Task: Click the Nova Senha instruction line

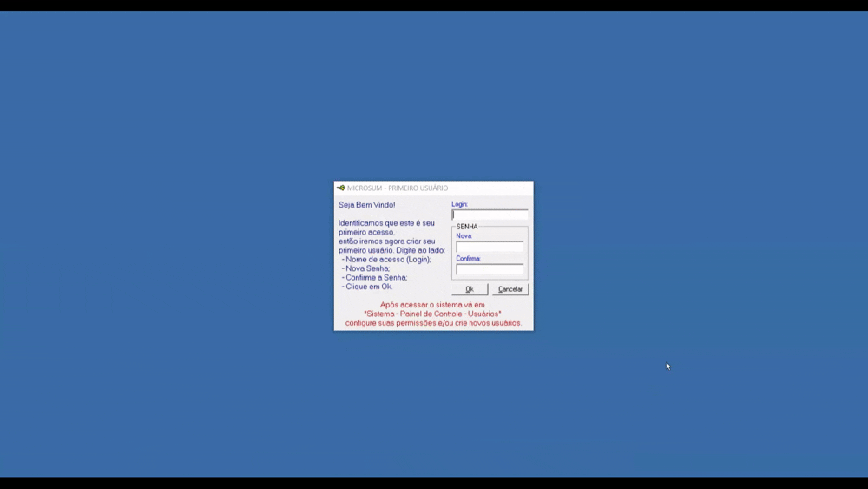Action: click(x=366, y=268)
